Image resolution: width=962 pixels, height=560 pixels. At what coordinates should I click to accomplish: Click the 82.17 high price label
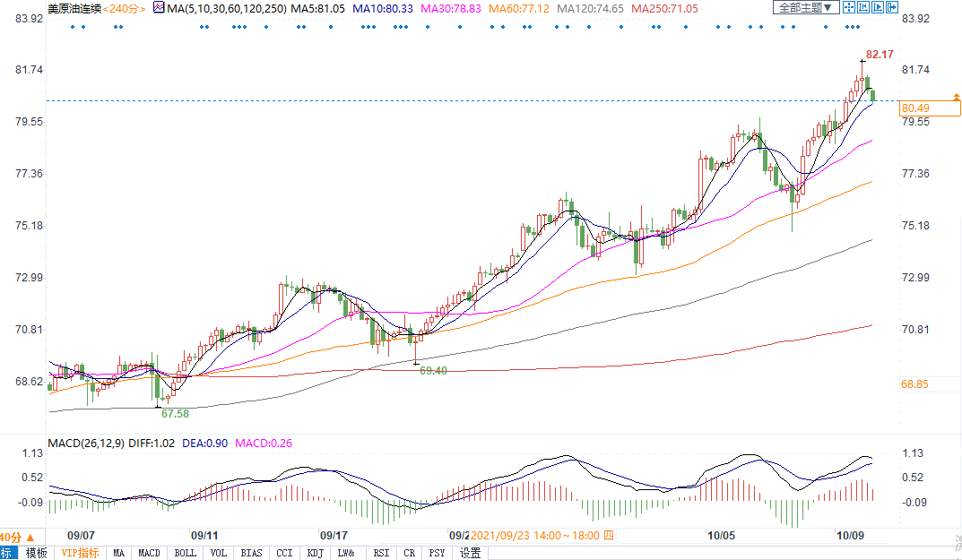click(x=880, y=56)
